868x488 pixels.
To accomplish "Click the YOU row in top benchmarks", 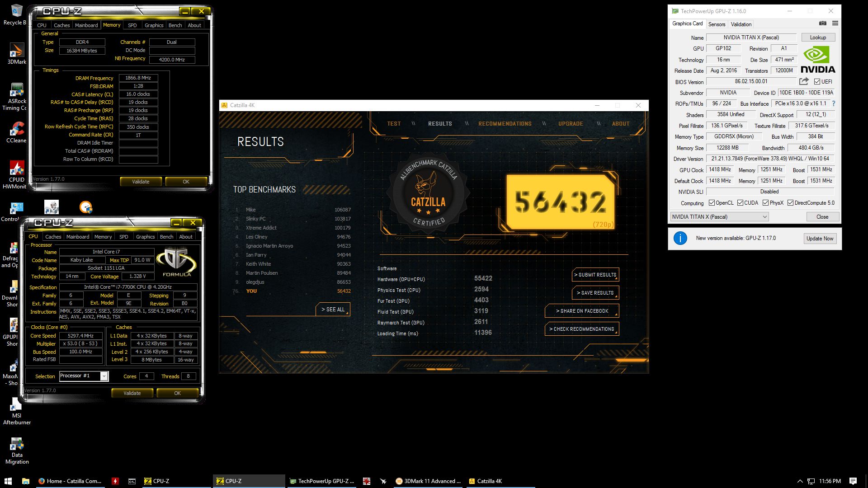I will 292,291.
